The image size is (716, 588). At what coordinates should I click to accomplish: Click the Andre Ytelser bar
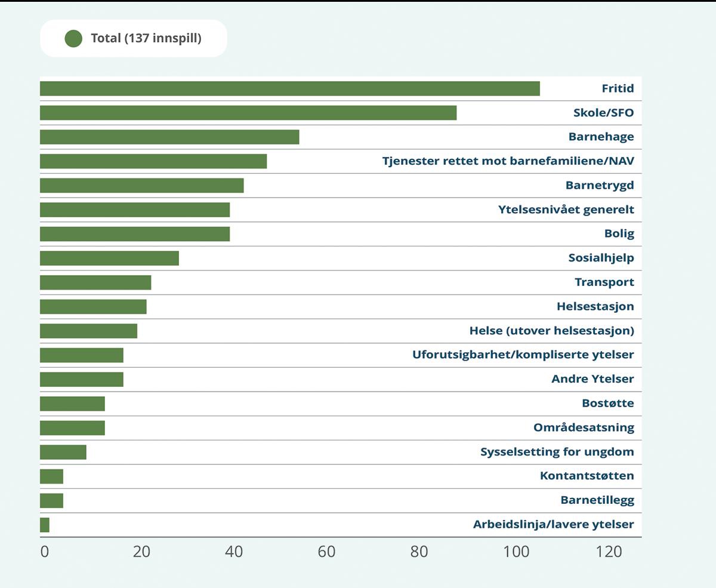point(81,380)
